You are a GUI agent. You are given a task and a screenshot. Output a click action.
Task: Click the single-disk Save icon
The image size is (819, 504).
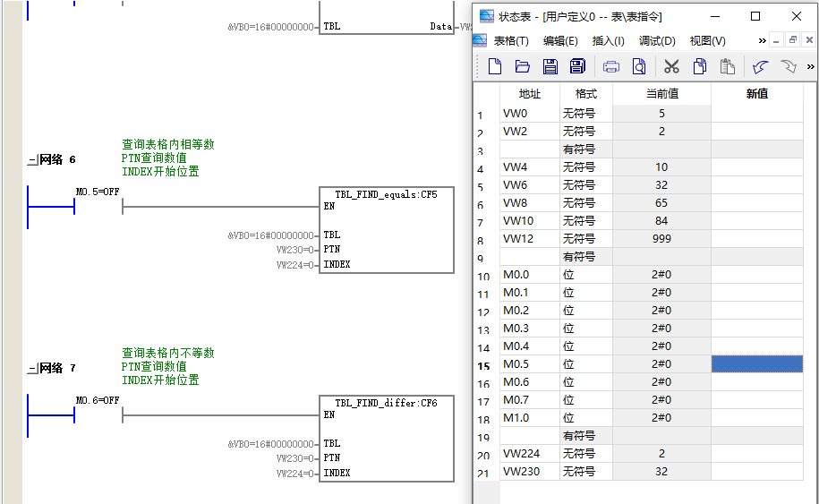[x=550, y=67]
